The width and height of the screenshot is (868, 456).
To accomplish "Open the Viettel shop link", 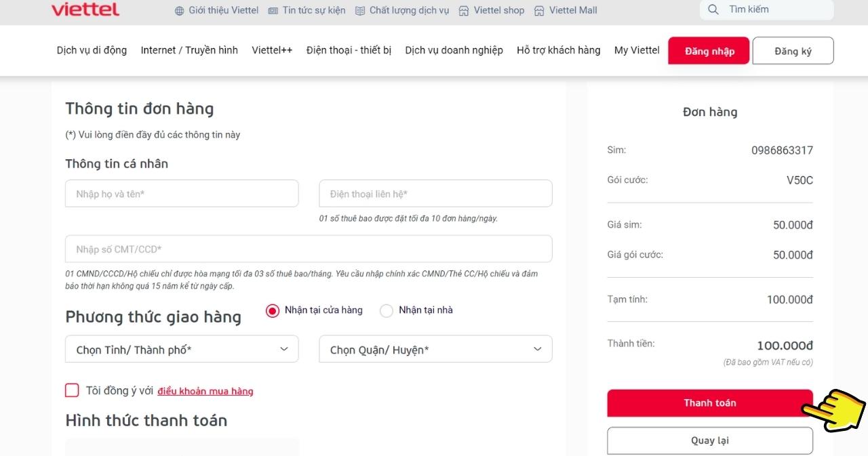I will click(499, 10).
